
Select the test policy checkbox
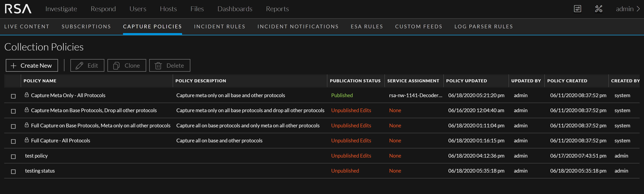[14, 157]
